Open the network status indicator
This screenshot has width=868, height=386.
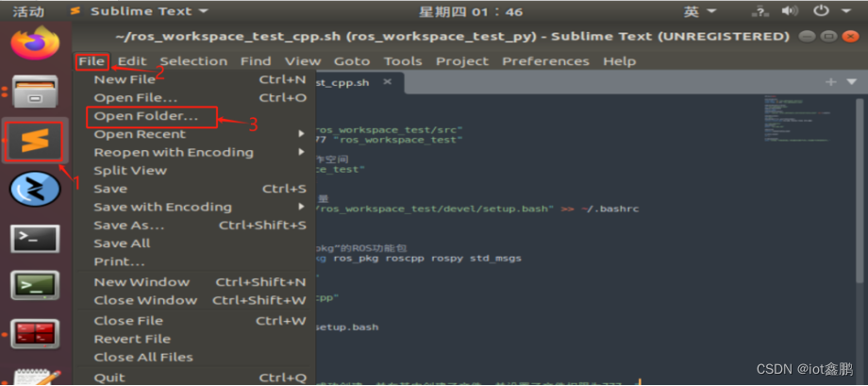click(759, 11)
